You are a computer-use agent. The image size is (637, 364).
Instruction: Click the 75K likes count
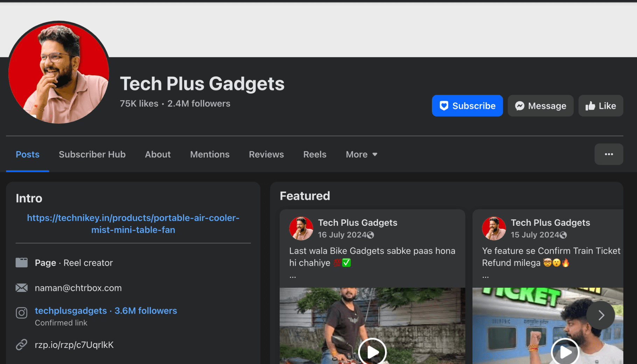(139, 104)
